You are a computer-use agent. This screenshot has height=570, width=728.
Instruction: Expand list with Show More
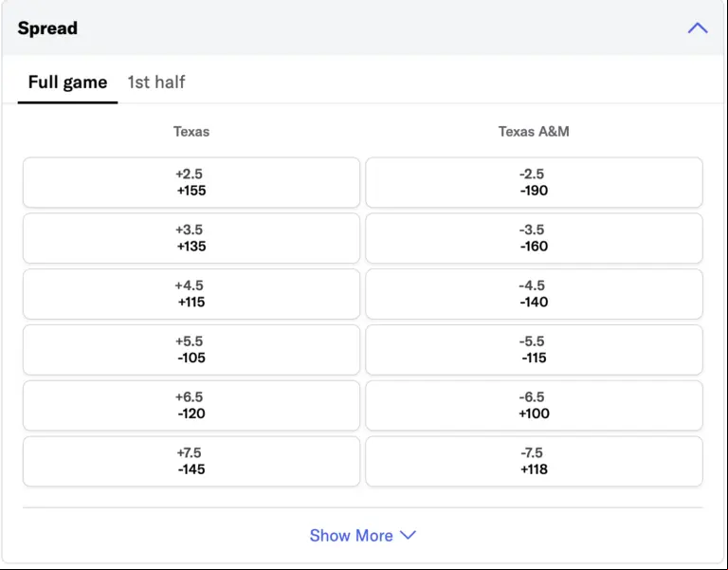click(x=352, y=536)
